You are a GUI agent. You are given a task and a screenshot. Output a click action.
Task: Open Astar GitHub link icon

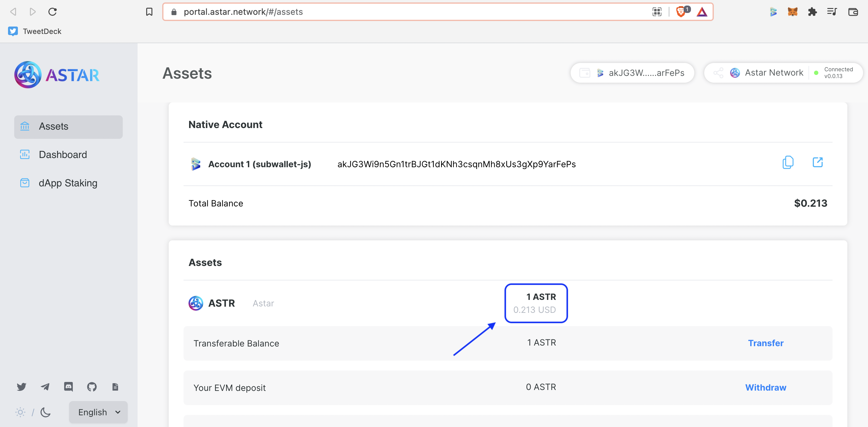[x=92, y=387]
